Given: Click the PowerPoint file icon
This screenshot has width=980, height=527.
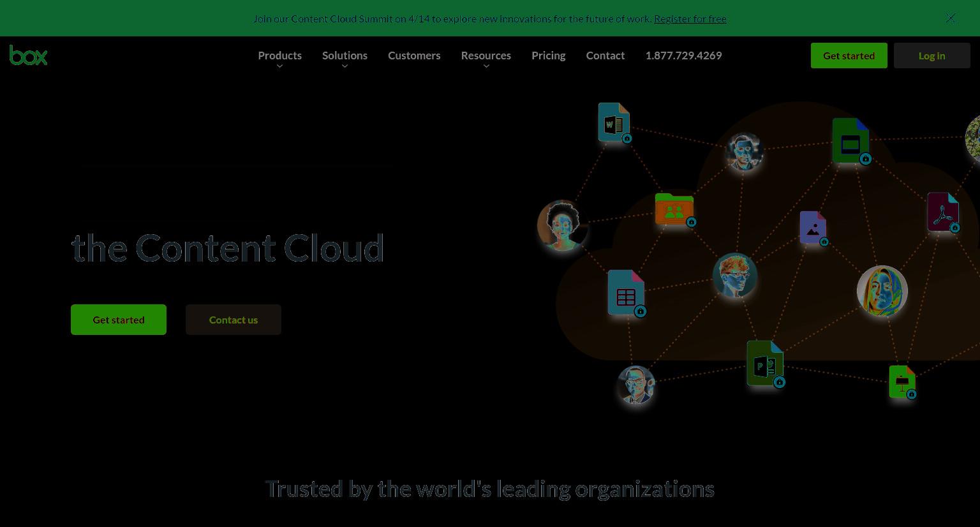Looking at the screenshot, I should click(766, 364).
